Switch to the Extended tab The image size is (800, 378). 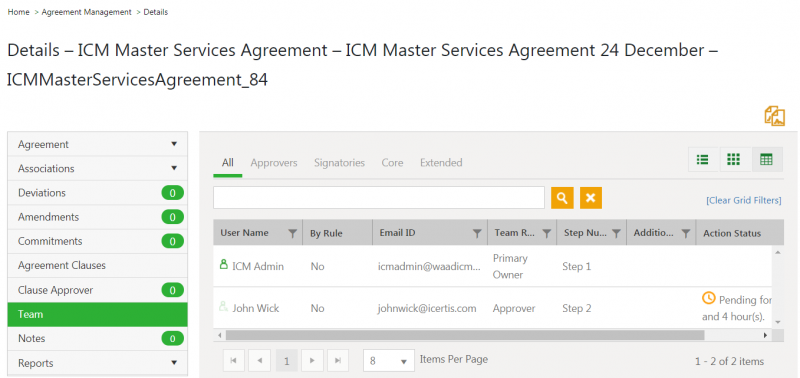tap(441, 163)
